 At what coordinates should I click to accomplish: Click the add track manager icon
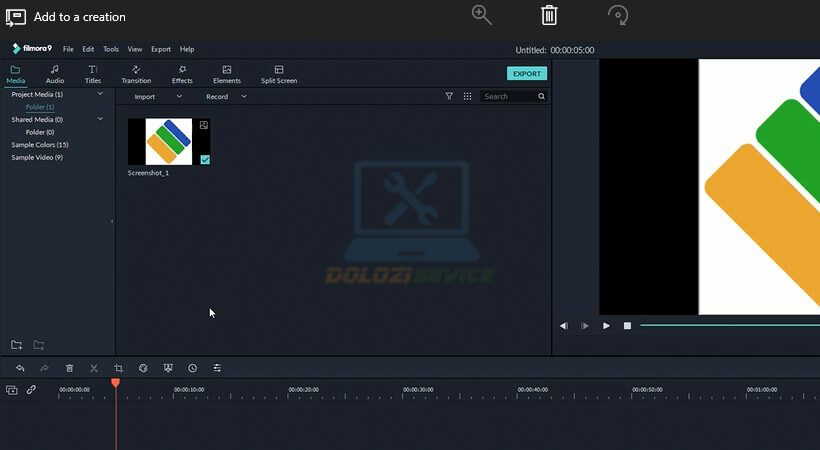click(12, 390)
